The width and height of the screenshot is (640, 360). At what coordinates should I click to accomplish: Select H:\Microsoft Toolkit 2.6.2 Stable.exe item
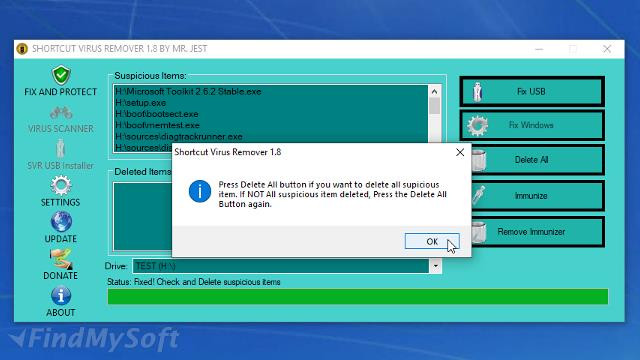pyautogui.click(x=188, y=91)
